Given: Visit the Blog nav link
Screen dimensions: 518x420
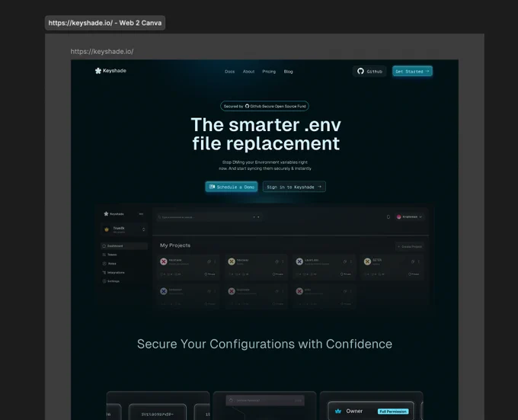Looking at the screenshot, I should (289, 72).
